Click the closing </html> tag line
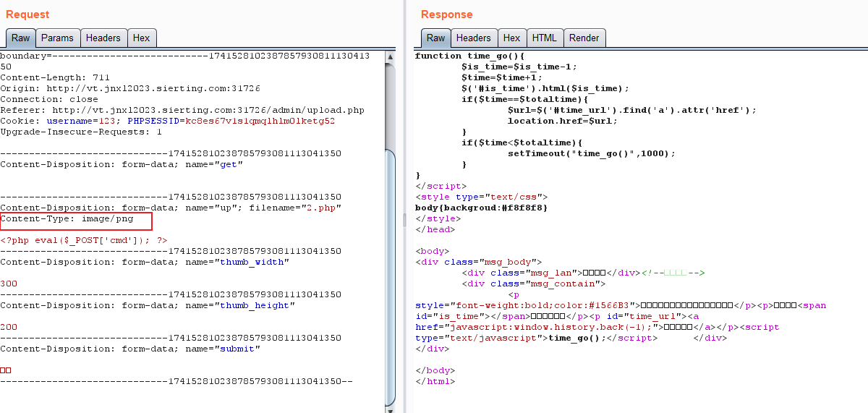The height and width of the screenshot is (413, 868). click(x=435, y=381)
